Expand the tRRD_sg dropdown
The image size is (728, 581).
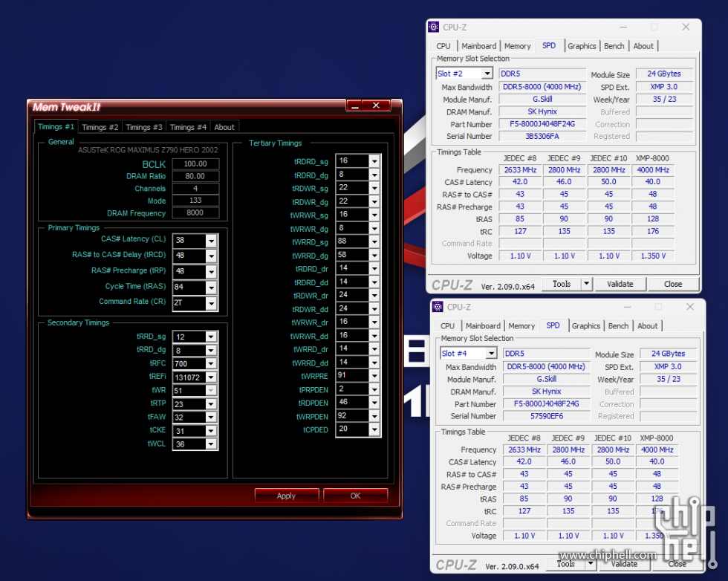pos(211,337)
